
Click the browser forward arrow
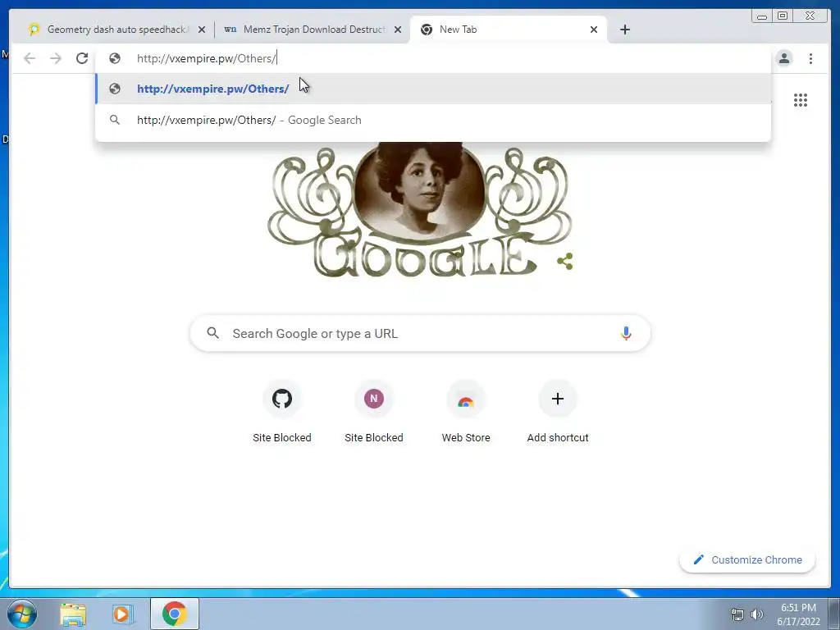pyautogui.click(x=56, y=58)
